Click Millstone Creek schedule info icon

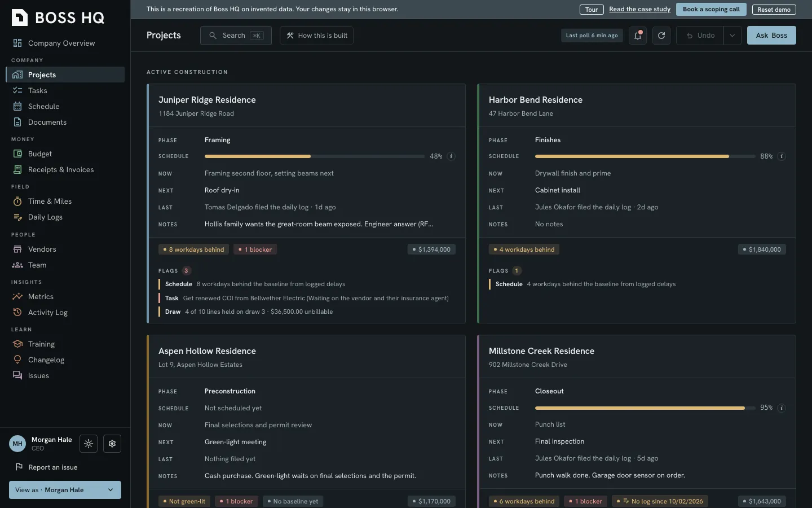click(782, 408)
